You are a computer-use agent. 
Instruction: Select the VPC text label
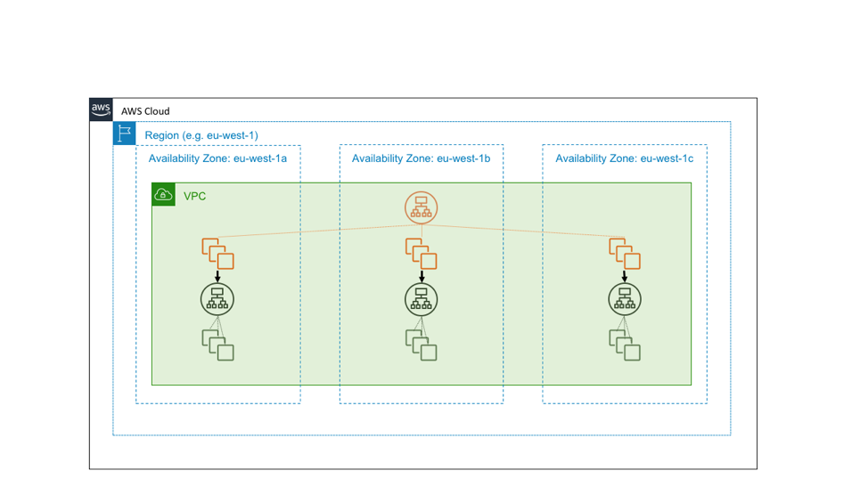[x=194, y=196]
